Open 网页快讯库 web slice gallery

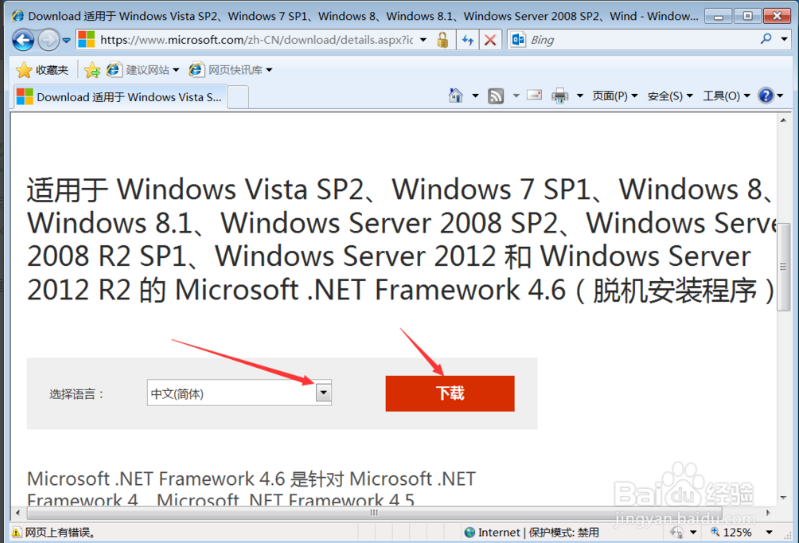[230, 70]
